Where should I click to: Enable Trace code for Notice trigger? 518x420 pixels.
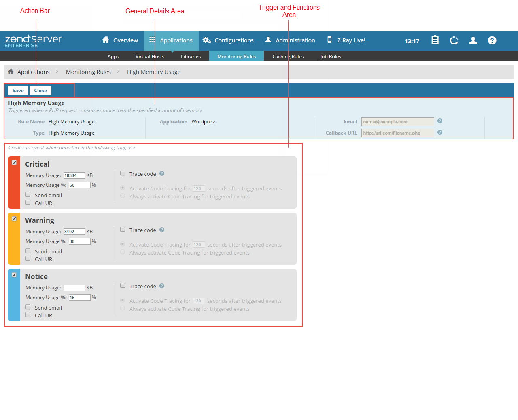[x=123, y=285]
